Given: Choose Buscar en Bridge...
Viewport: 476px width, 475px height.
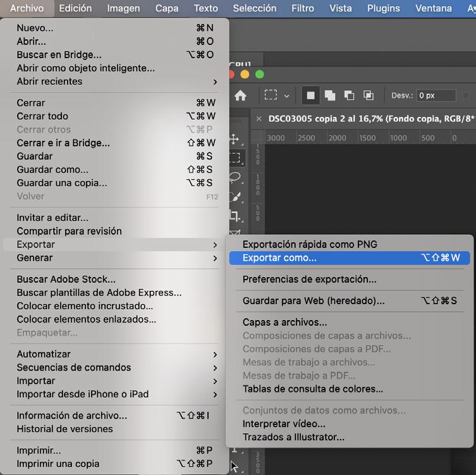Looking at the screenshot, I should tap(115, 54).
